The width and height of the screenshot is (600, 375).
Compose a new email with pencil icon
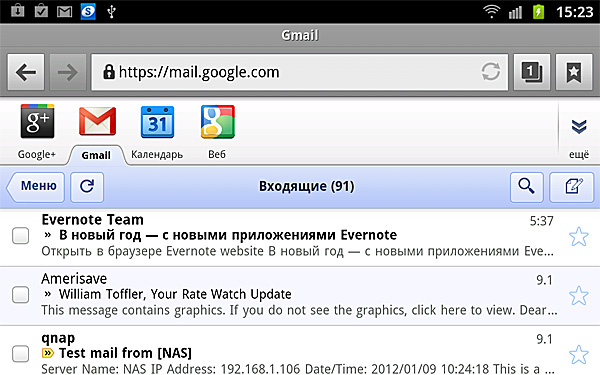point(571,187)
